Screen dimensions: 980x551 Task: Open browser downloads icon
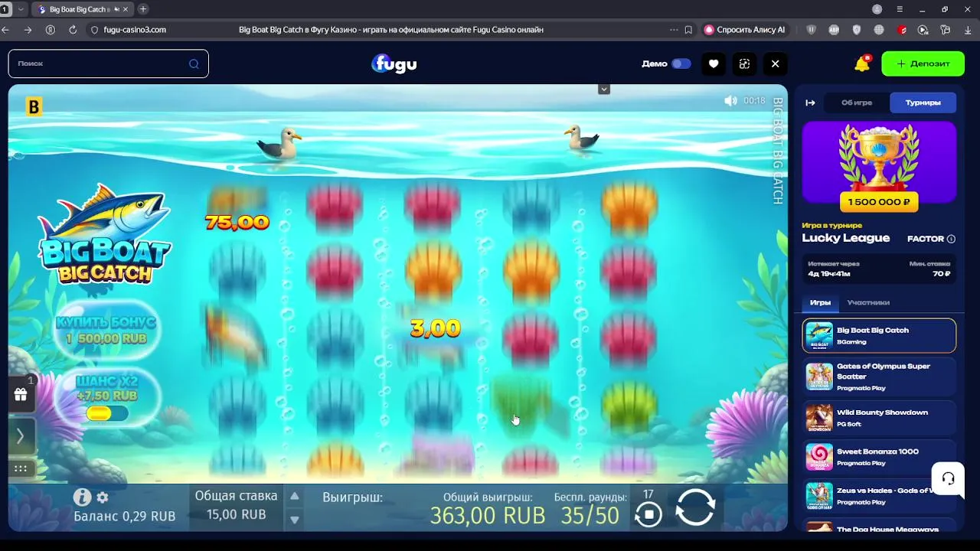coord(967,30)
